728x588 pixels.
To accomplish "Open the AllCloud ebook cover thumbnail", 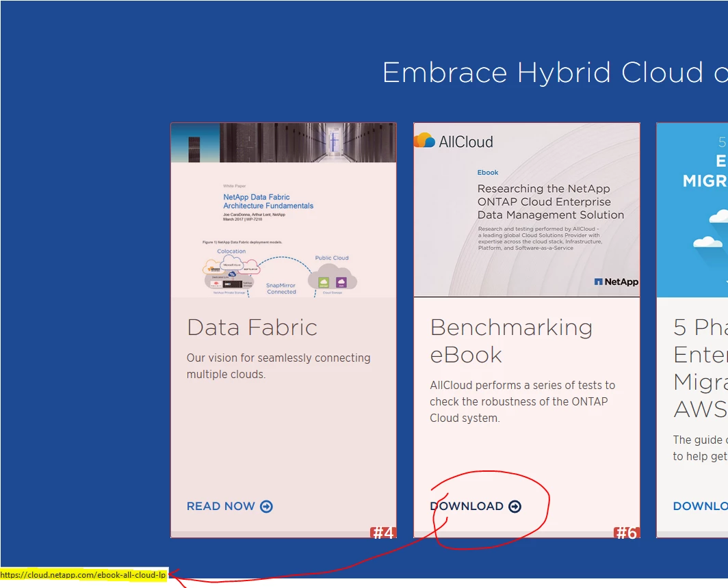I will tap(527, 210).
